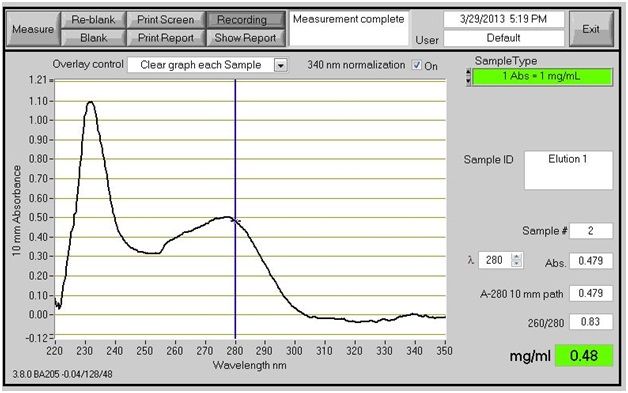Click the 350 x-axis end value
This screenshot has height=393, width=628.
tap(445, 351)
